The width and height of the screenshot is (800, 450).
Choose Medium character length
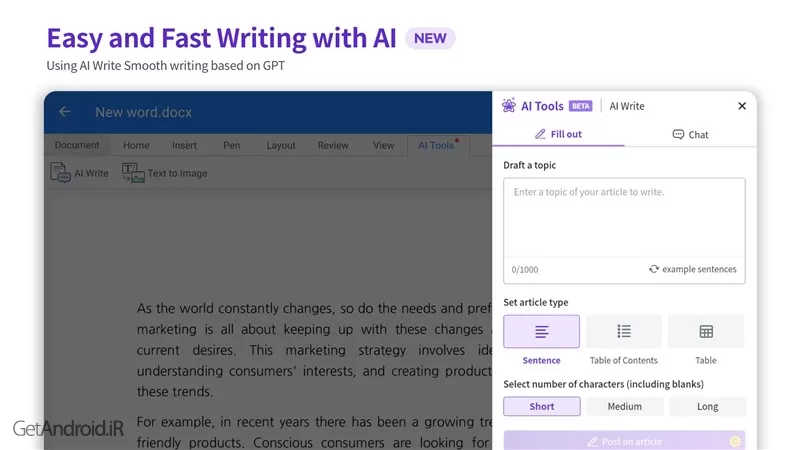pos(624,406)
